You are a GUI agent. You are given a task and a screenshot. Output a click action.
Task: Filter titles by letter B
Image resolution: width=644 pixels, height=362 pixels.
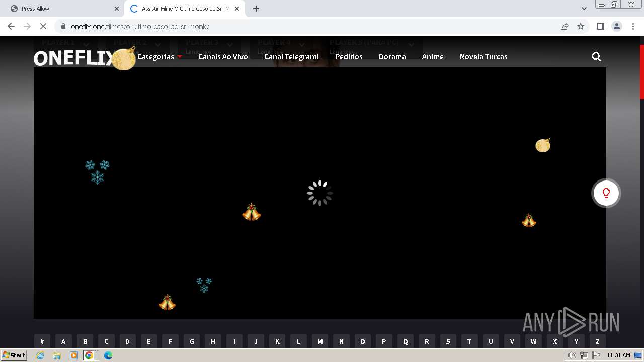(85, 341)
